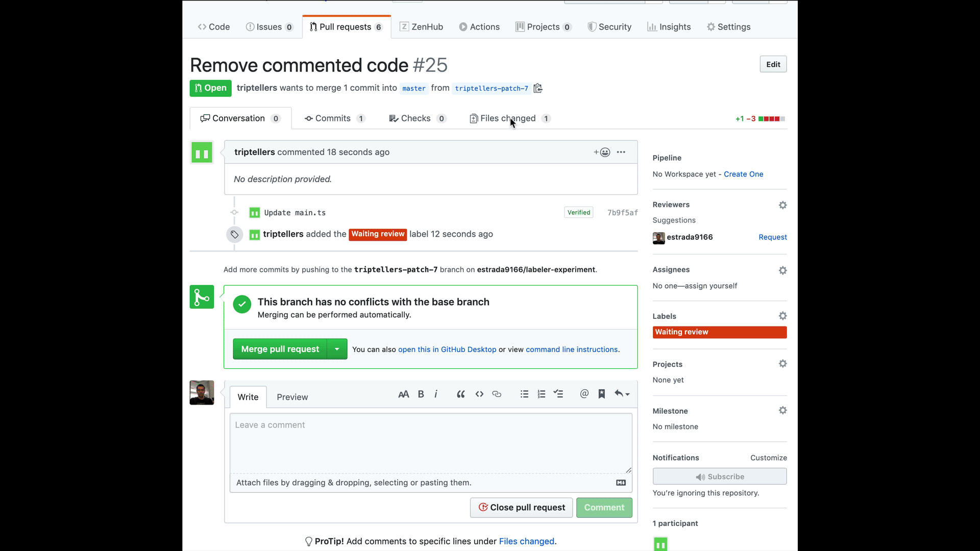This screenshot has width=980, height=551.
Task: Open the Security tab
Action: (609, 27)
